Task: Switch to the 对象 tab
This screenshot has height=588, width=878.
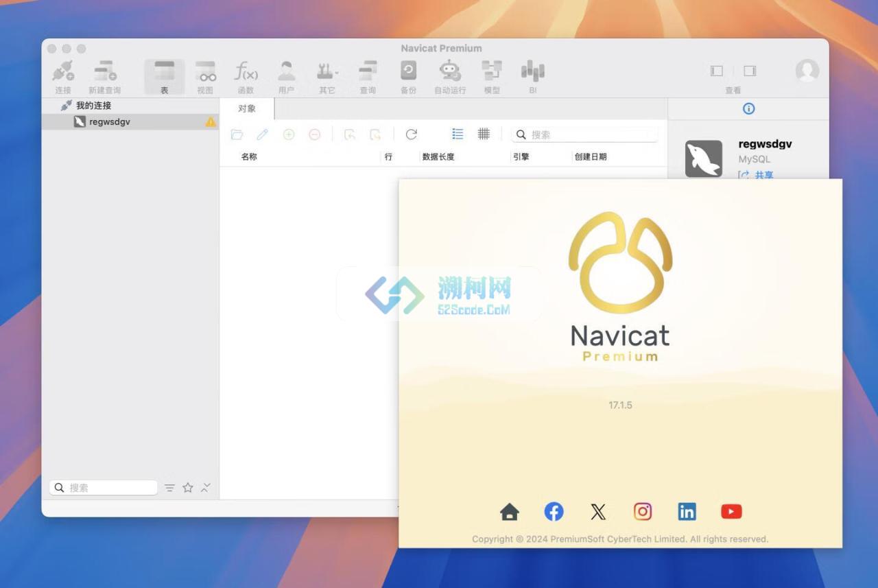Action: tap(247, 108)
